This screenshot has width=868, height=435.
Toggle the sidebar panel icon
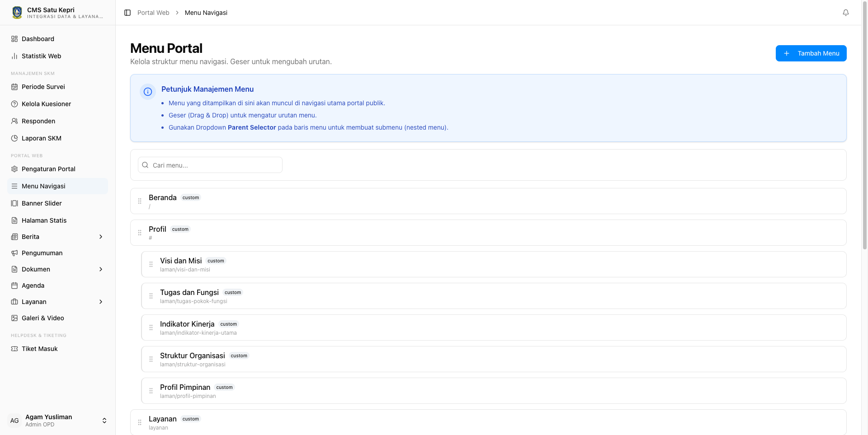(x=127, y=13)
